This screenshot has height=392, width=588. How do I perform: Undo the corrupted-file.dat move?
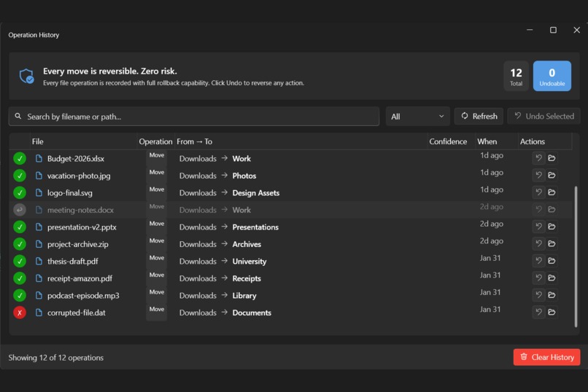pos(538,313)
